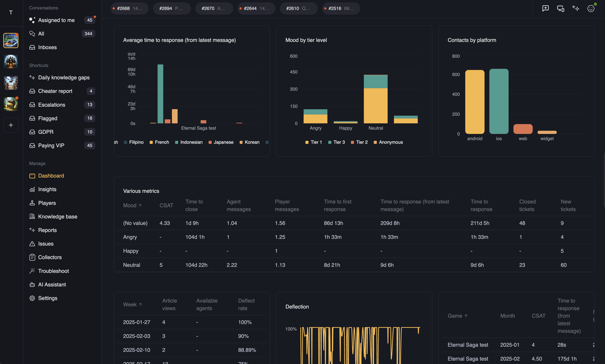Open the Assigned to me conversations
Viewport: 605px width, 364px height.
[56, 20]
